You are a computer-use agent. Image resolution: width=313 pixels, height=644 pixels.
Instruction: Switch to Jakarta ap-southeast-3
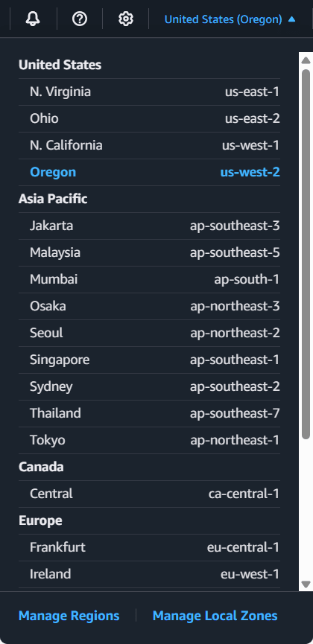[149, 226]
